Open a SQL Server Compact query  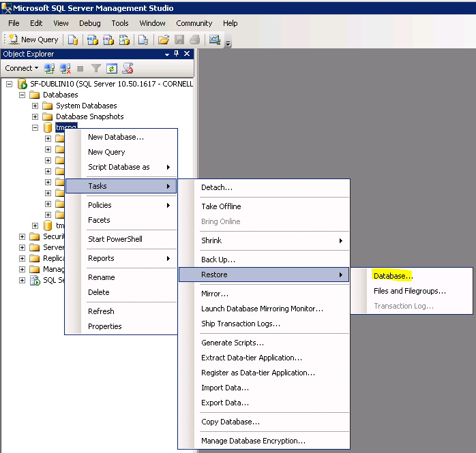coord(143,40)
